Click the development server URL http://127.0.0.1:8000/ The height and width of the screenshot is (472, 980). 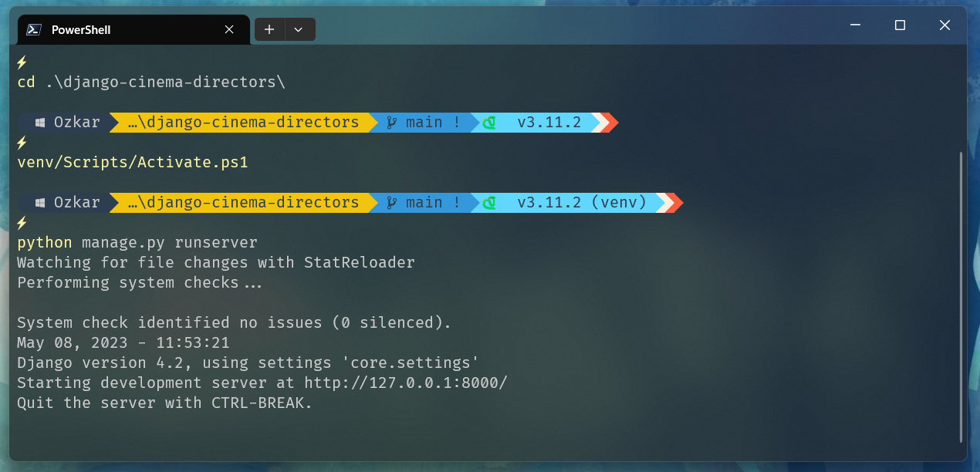coord(406,383)
